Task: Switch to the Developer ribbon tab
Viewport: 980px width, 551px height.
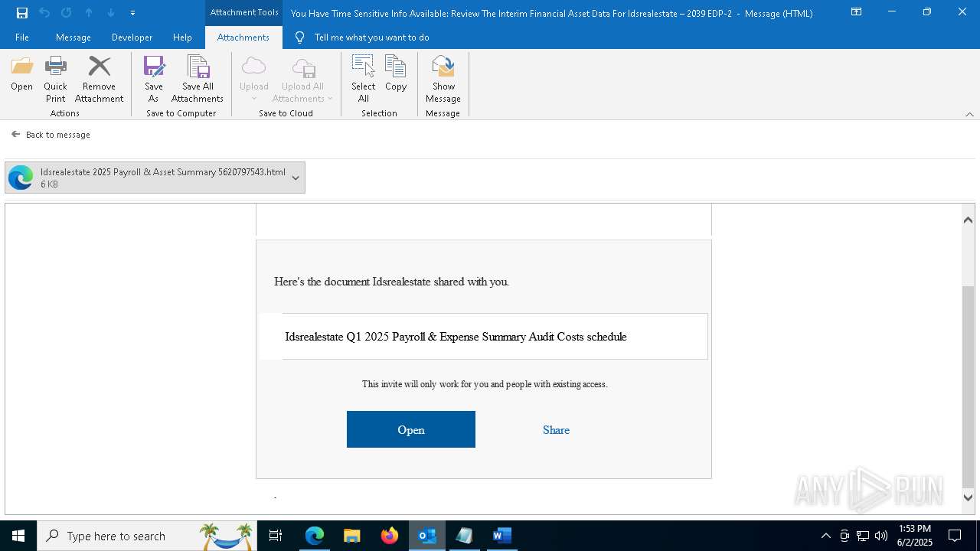Action: click(132, 37)
